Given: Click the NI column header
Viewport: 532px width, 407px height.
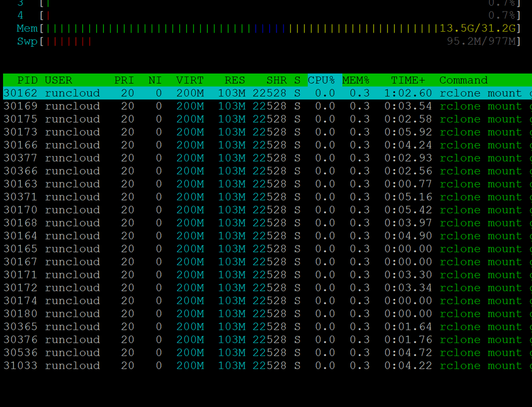Looking at the screenshot, I should point(155,80).
